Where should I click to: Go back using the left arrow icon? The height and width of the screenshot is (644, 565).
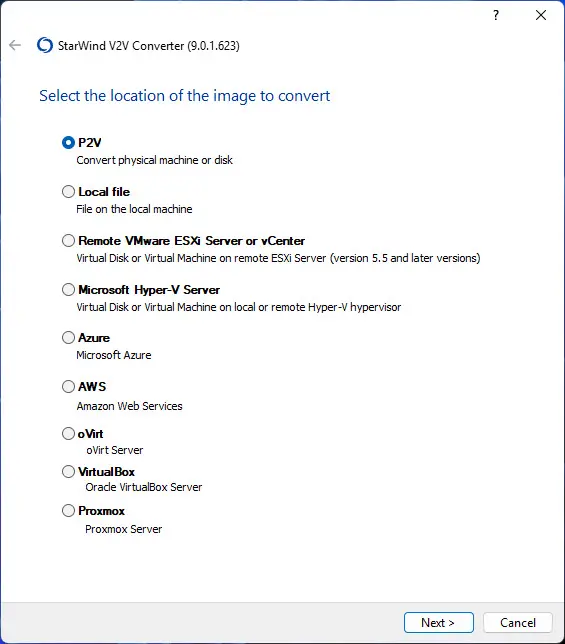[x=15, y=45]
